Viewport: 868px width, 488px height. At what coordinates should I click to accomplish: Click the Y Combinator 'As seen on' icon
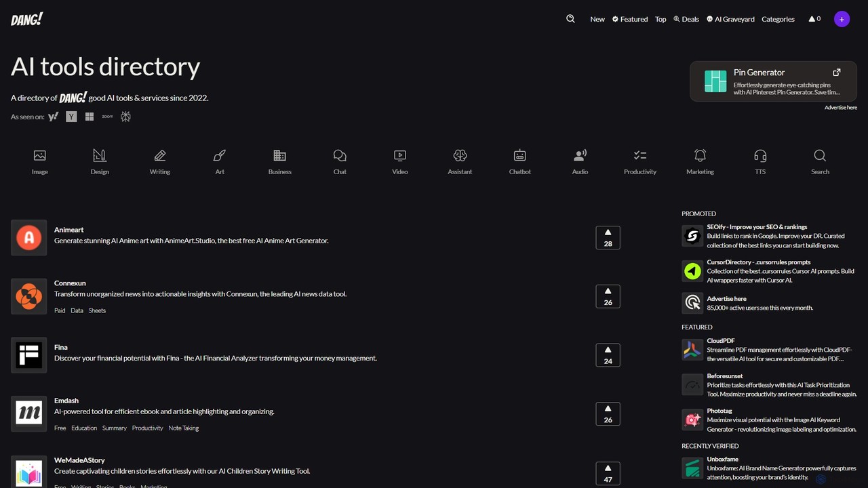pos(71,117)
